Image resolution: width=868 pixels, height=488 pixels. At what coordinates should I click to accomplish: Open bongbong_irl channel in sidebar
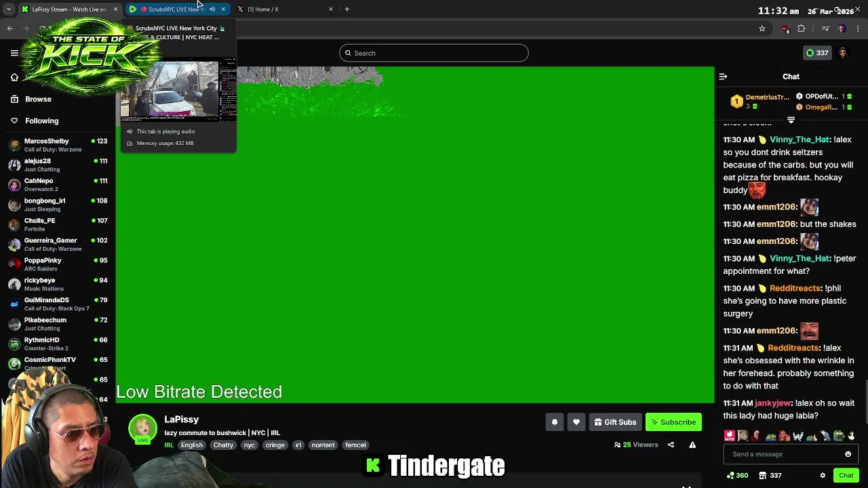[x=58, y=205]
